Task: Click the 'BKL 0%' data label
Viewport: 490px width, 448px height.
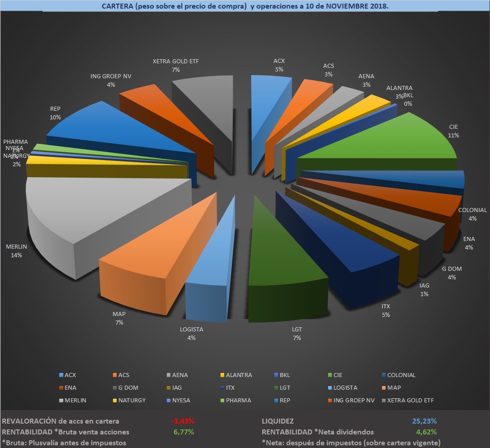Action: click(408, 99)
